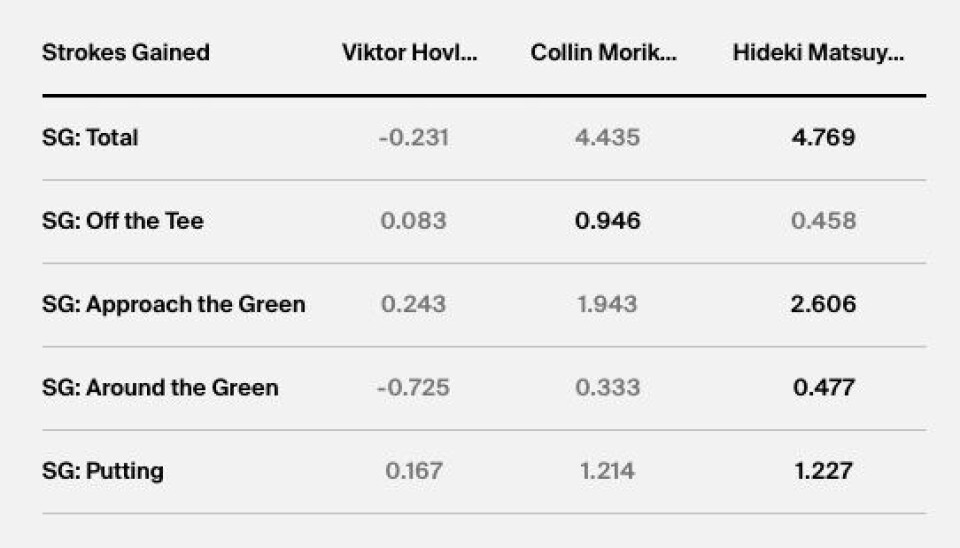Viewport: 960px width, 548px height.
Task: Click the 4.435 total value
Action: (x=607, y=137)
